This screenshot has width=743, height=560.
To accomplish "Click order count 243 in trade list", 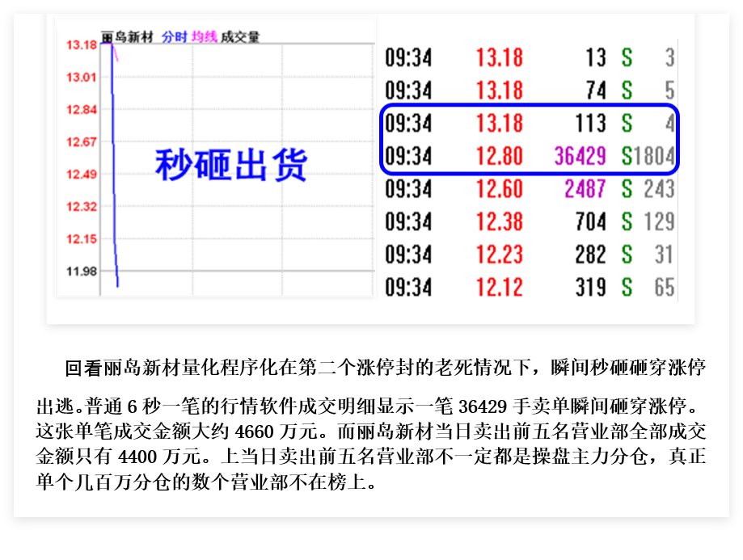I will coord(659,188).
